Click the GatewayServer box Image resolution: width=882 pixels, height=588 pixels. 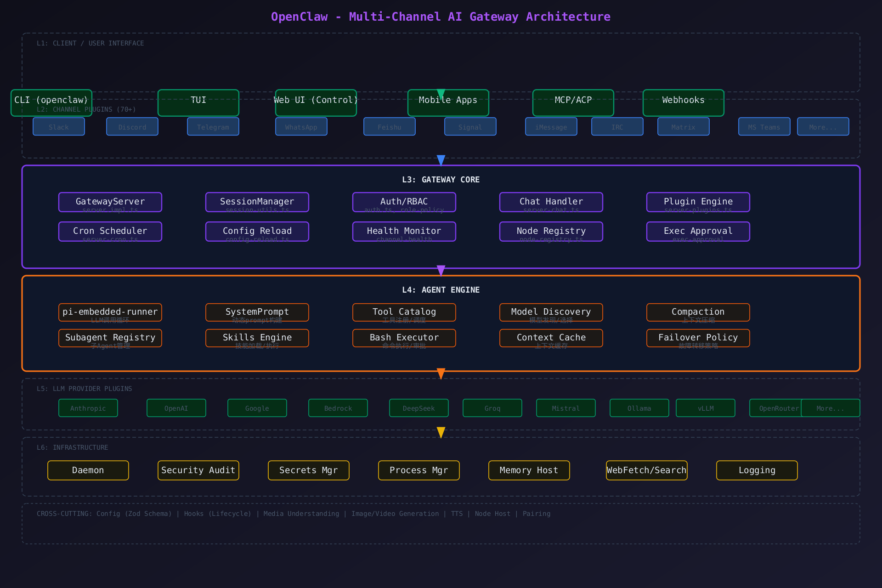pos(110,202)
